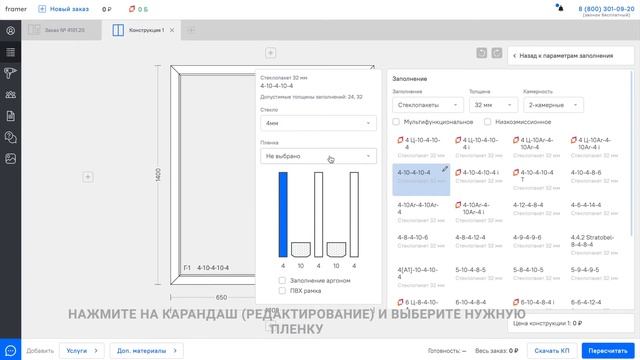The height and width of the screenshot is (360, 640).
Task: Click the red icon on the 4 Ц-10-4-10-4 tile
Action: point(400,140)
